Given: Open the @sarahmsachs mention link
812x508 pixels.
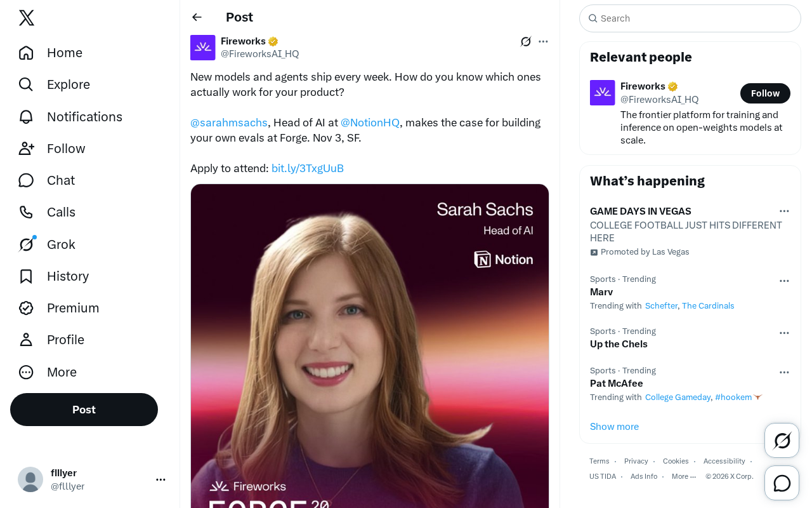Looking at the screenshot, I should [229, 123].
